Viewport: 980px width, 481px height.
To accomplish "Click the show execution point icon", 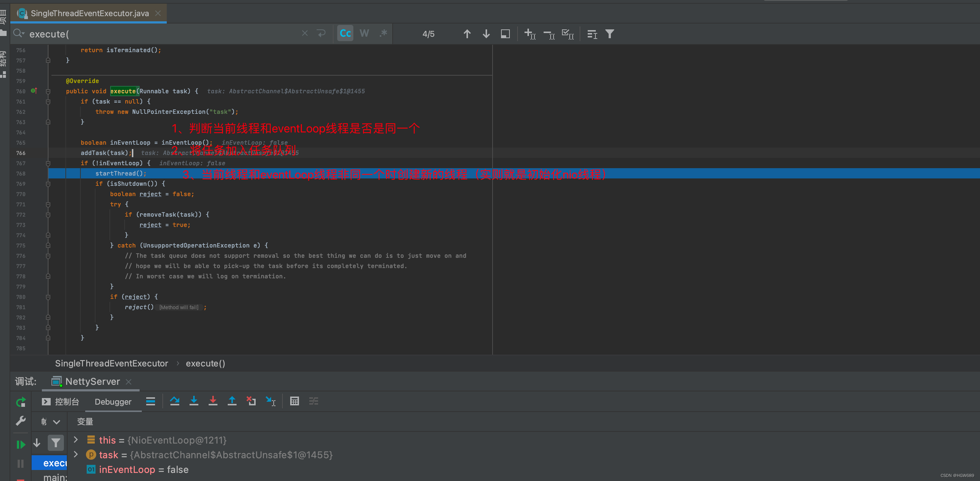I will click(150, 401).
